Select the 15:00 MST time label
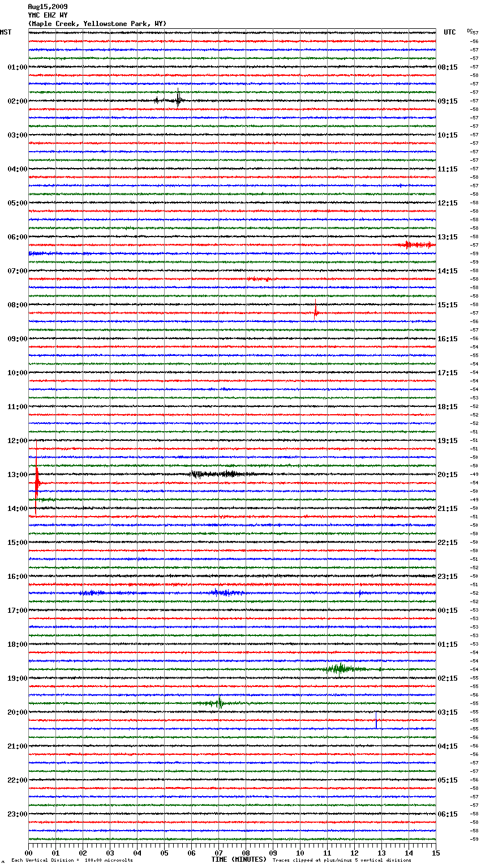 click(x=18, y=543)
